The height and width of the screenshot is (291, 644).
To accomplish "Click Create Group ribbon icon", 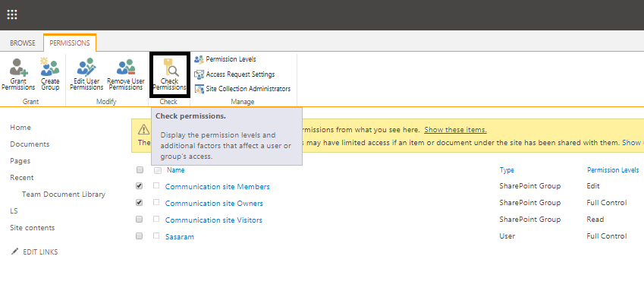I will coord(50,74).
